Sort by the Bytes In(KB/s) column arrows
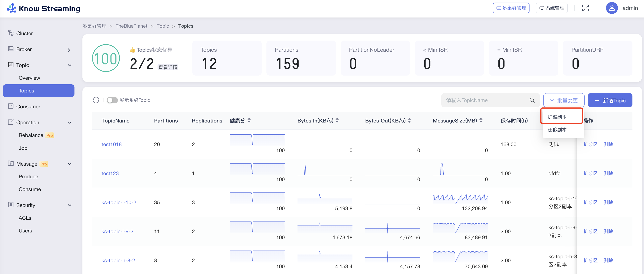The height and width of the screenshot is (274, 644). click(x=337, y=120)
